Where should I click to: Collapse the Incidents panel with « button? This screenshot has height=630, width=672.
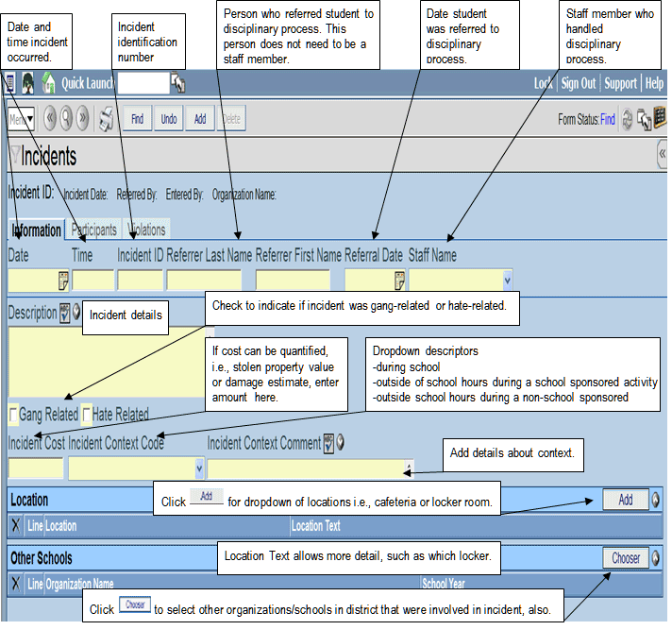[x=663, y=154]
